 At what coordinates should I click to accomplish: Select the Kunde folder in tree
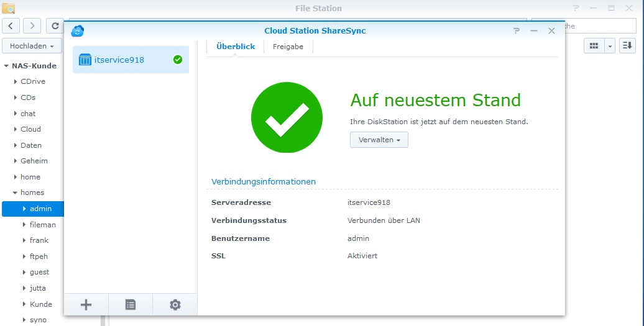pyautogui.click(x=41, y=304)
